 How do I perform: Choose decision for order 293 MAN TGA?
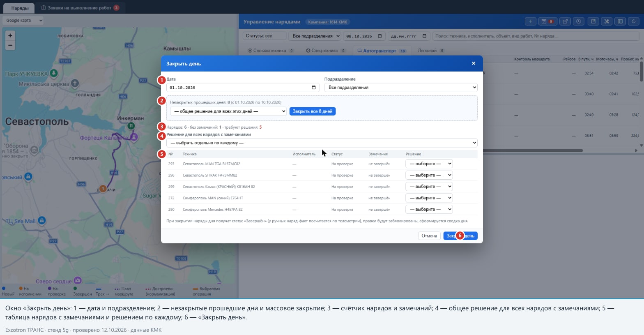[429, 164]
